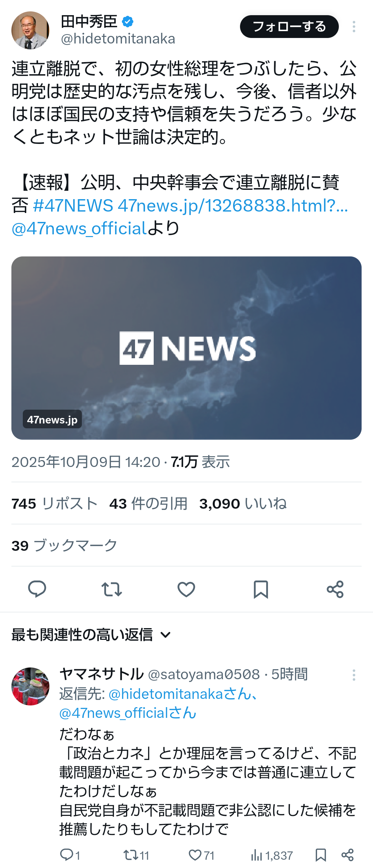
Task: Open the @47news_official mention in the post
Action: pyautogui.click(x=79, y=228)
